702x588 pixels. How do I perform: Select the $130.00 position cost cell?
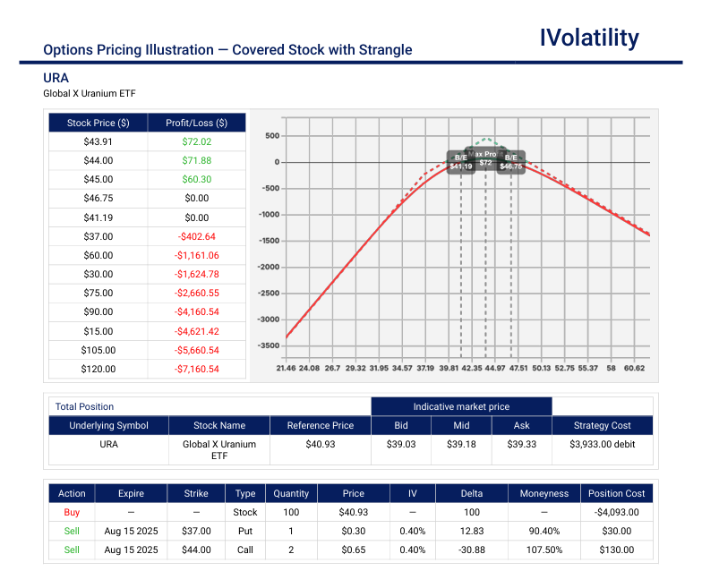click(616, 550)
